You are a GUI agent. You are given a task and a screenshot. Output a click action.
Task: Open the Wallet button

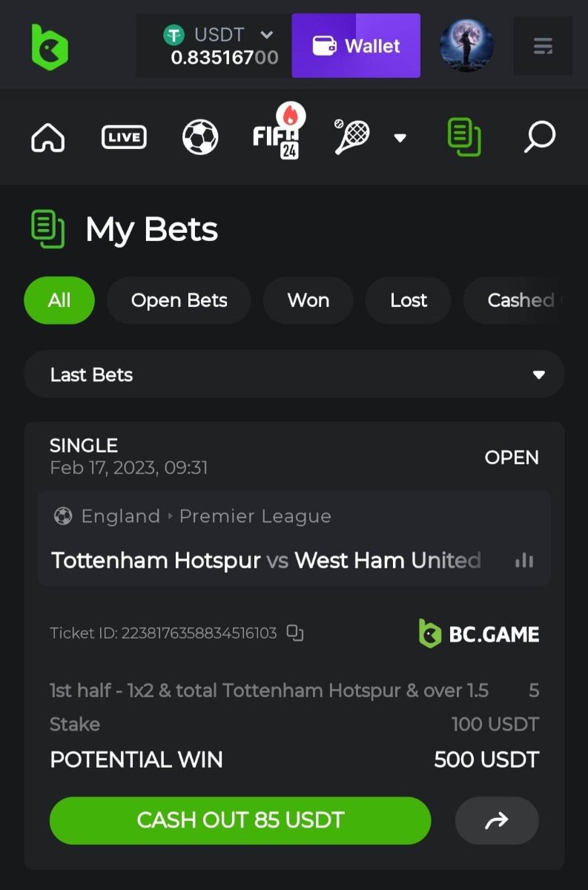(x=356, y=46)
